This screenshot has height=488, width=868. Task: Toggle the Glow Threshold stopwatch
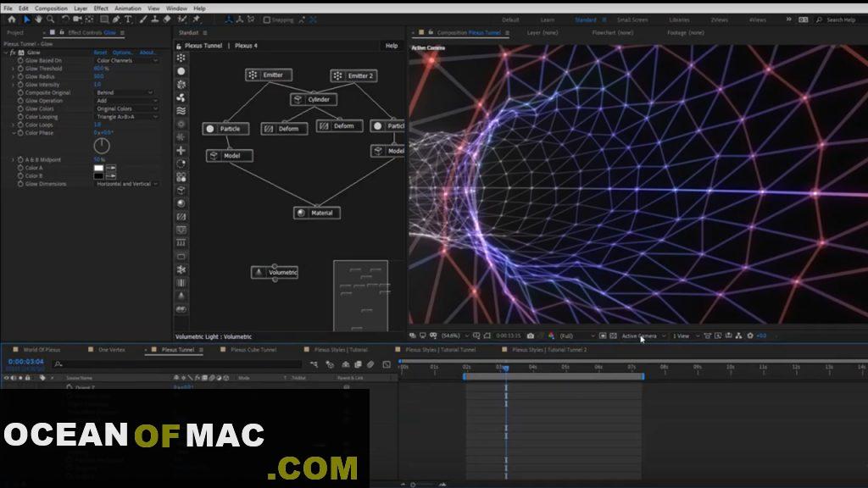tap(20, 69)
